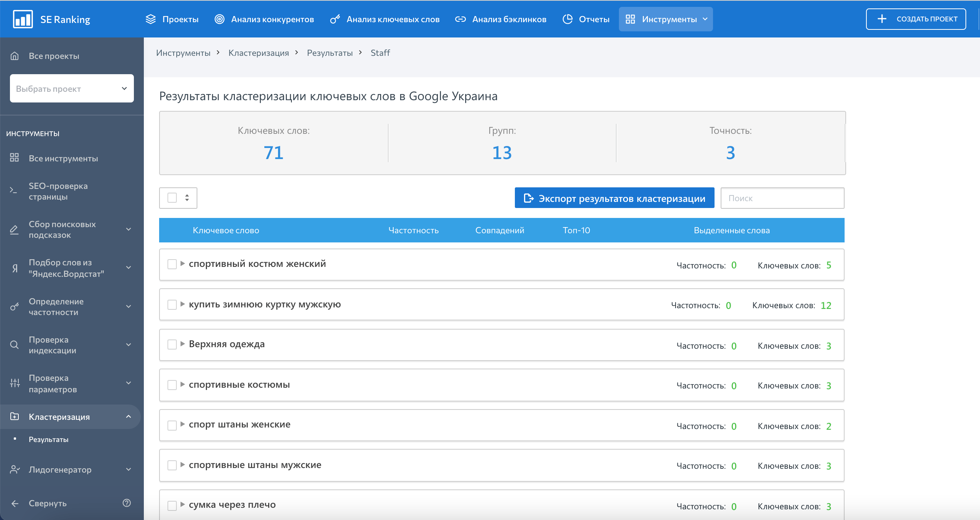Check the box for купить зимнюю куртку мужскую
This screenshot has width=980, height=520.
pyautogui.click(x=172, y=305)
